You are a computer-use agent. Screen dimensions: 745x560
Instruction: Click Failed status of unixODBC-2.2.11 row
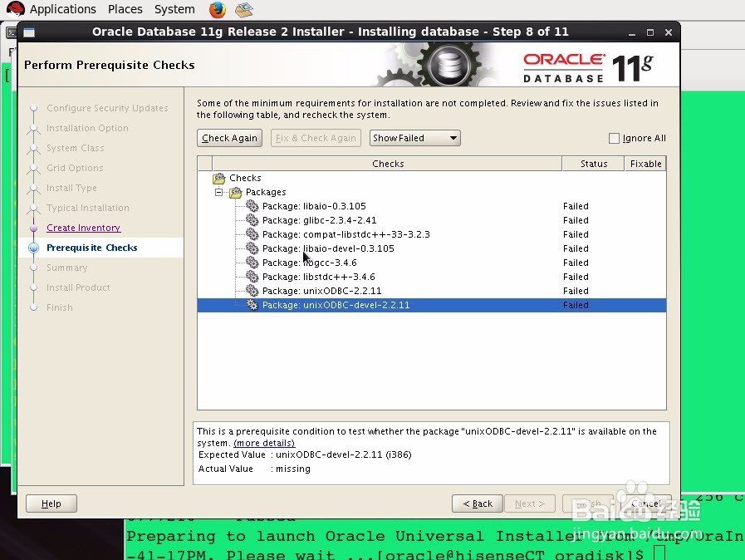coord(576,291)
